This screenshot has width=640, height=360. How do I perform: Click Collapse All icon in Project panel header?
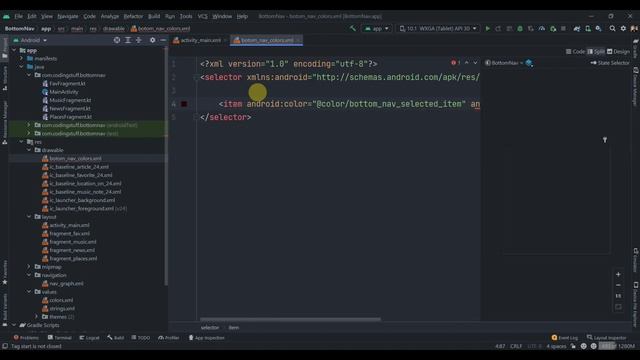point(139,40)
